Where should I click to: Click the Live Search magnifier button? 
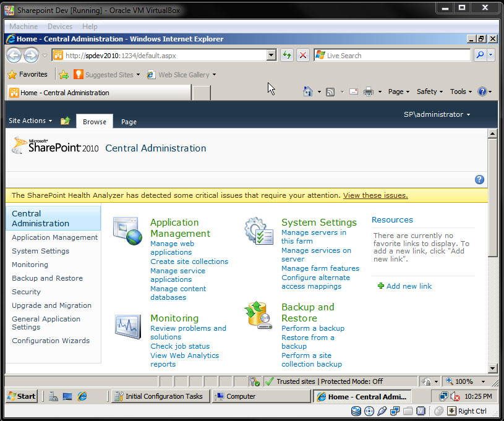click(x=481, y=55)
